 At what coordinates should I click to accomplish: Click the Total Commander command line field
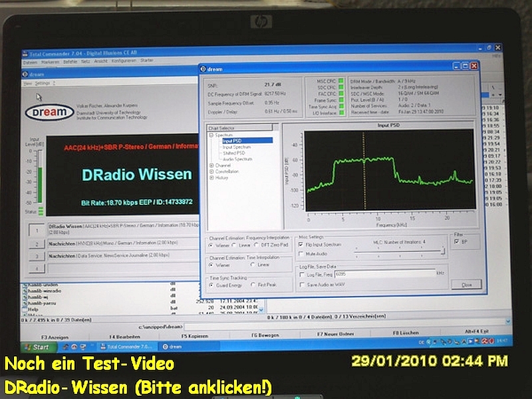click(x=344, y=326)
